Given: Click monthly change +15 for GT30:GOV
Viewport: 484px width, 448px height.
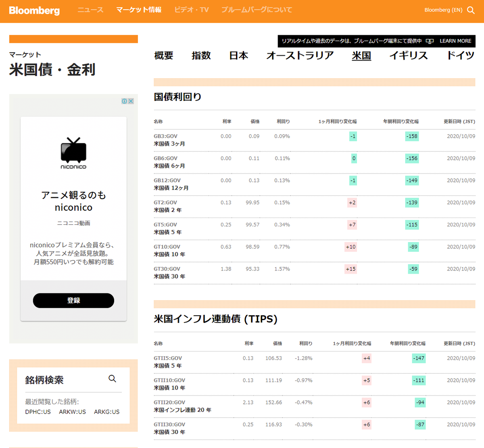Looking at the screenshot, I should 350,269.
